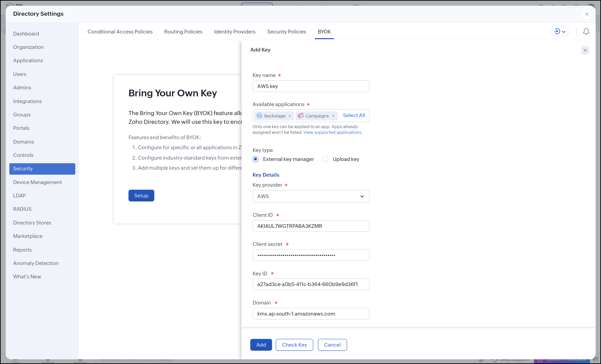This screenshot has width=601, height=364.
Task: Open Marketplace in sidebar
Action: pos(42,236)
